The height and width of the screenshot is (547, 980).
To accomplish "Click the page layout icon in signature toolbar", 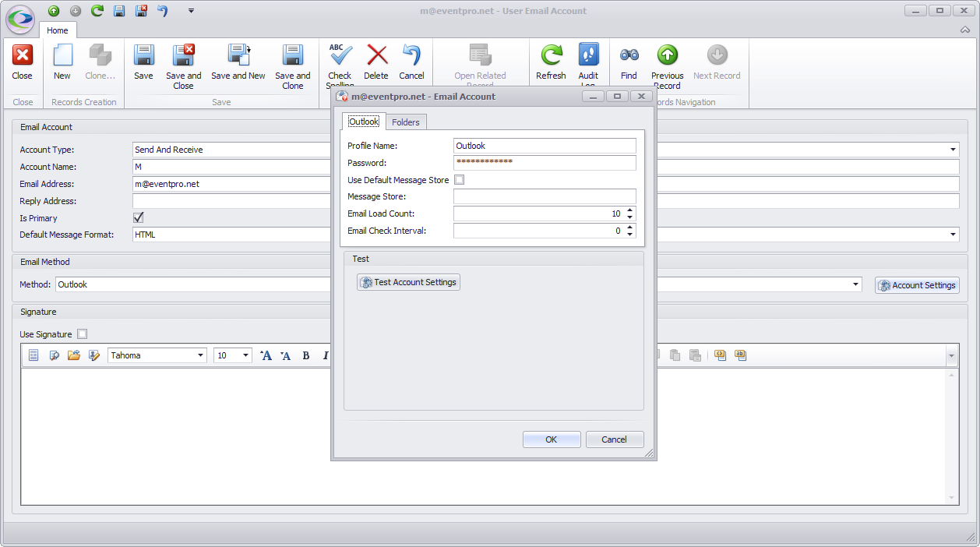I will (33, 355).
